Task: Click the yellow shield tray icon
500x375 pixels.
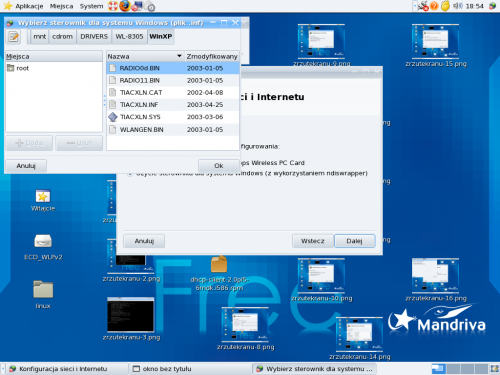Action: [445, 6]
